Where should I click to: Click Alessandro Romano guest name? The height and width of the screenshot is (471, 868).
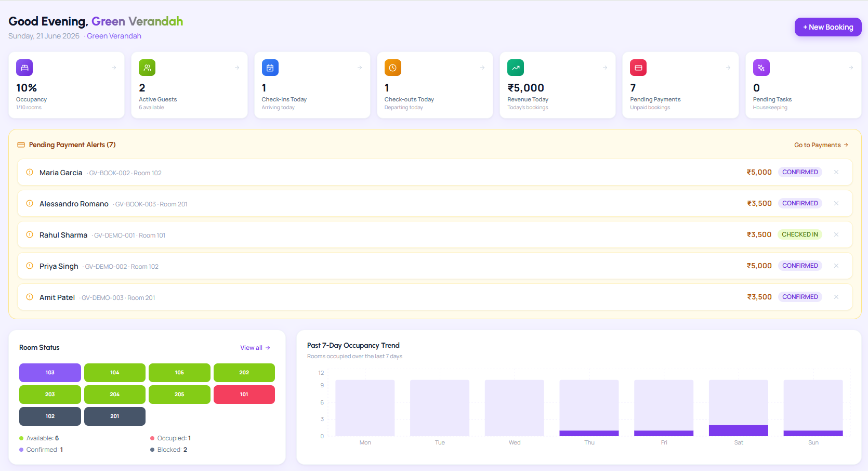click(74, 204)
